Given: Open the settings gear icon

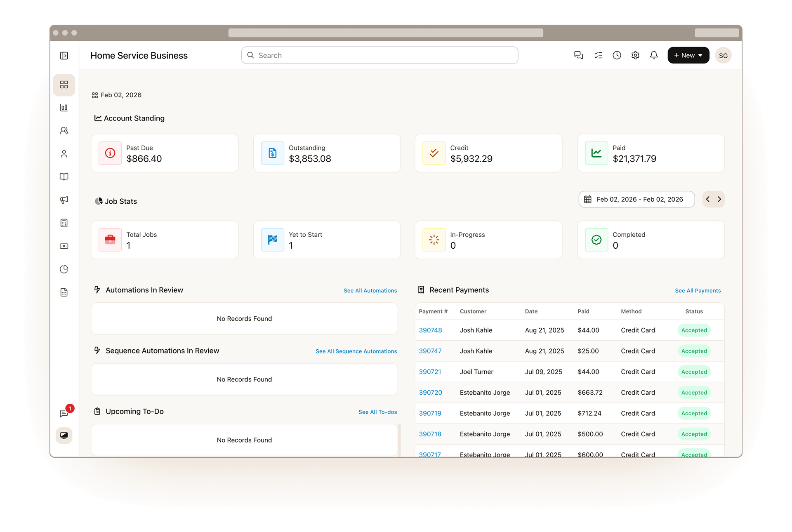Looking at the screenshot, I should pos(635,55).
